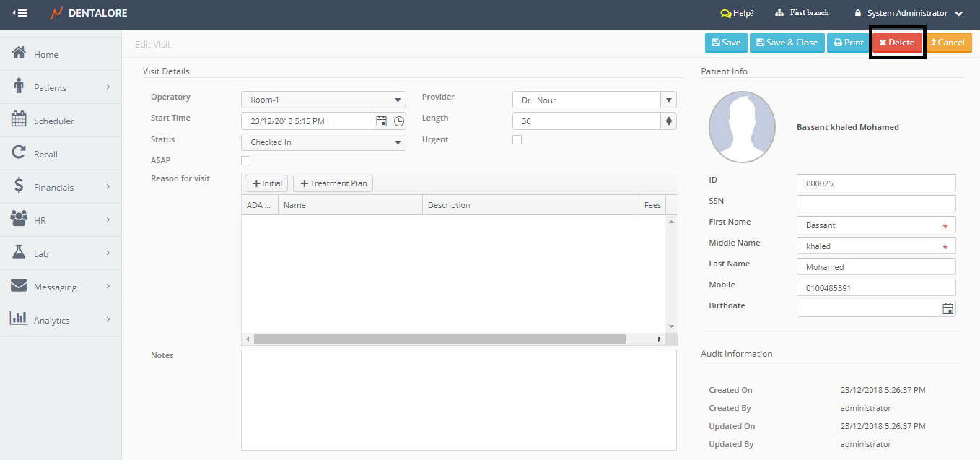Collapse sidebar with hamburger menu icon
Viewport: 980px width, 460px height.
pyautogui.click(x=20, y=13)
